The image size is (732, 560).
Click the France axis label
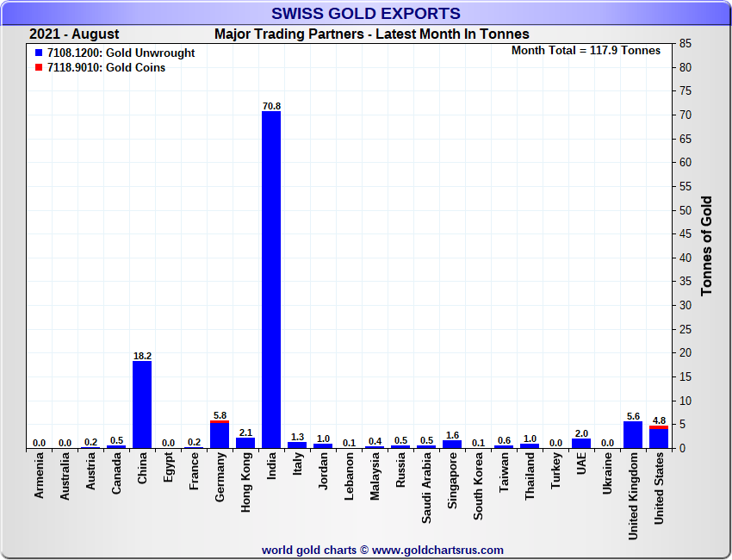195,471
